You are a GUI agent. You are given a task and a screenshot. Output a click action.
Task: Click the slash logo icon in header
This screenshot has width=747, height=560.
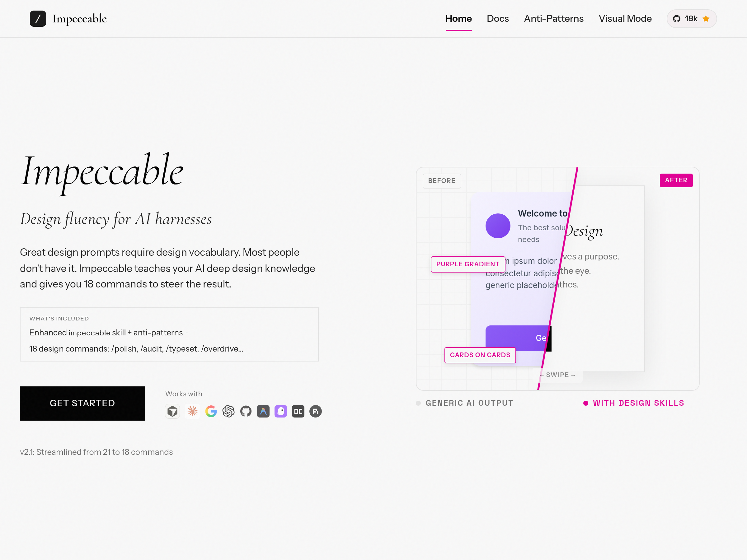38,19
